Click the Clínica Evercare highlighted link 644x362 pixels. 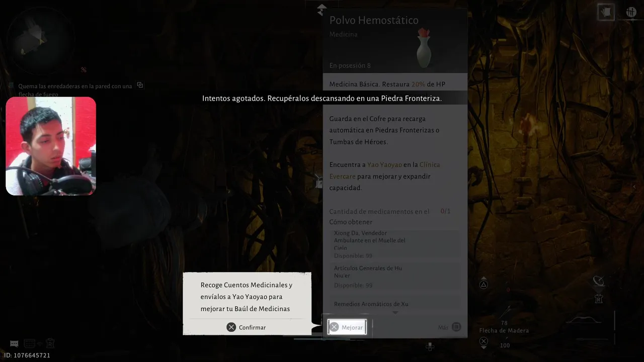tap(384, 170)
